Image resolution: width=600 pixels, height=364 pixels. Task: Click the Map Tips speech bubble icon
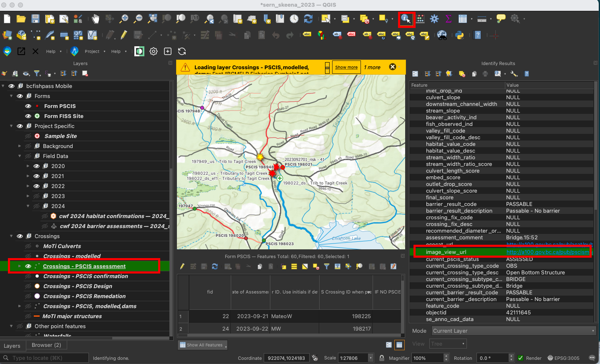pos(501,19)
